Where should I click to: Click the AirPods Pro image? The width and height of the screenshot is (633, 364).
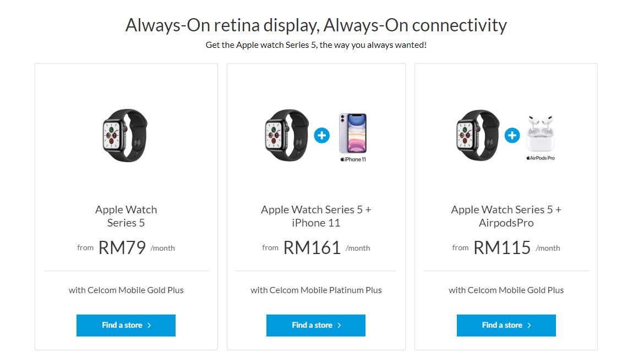coord(541,138)
